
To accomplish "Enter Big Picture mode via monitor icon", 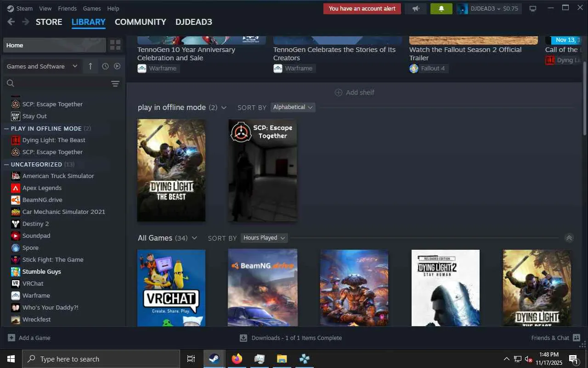I will (x=533, y=9).
